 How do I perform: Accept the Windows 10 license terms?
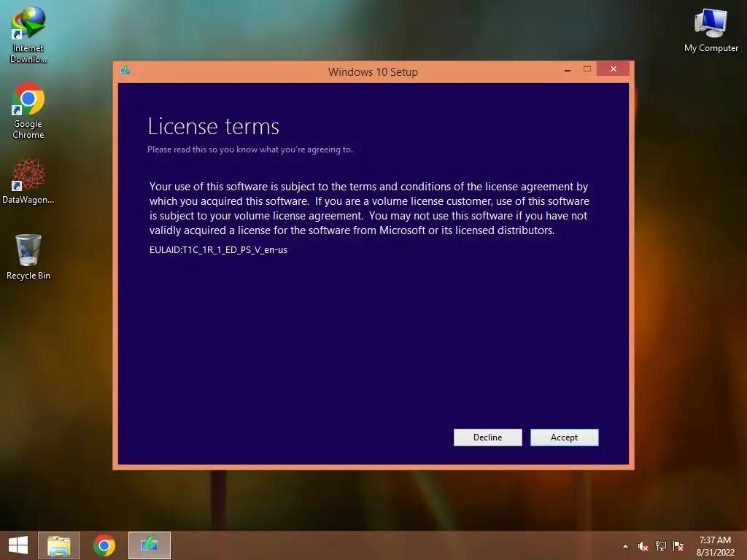click(564, 437)
